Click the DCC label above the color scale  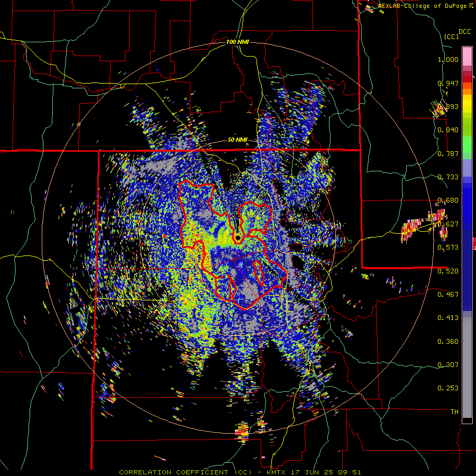465,32
